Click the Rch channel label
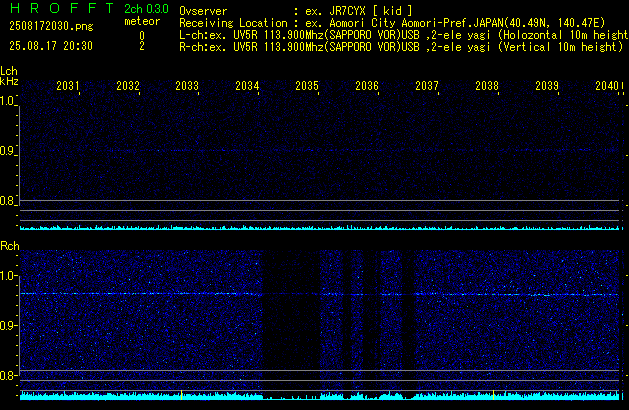Image resolution: width=629 pixels, height=410 pixels. coord(10,246)
